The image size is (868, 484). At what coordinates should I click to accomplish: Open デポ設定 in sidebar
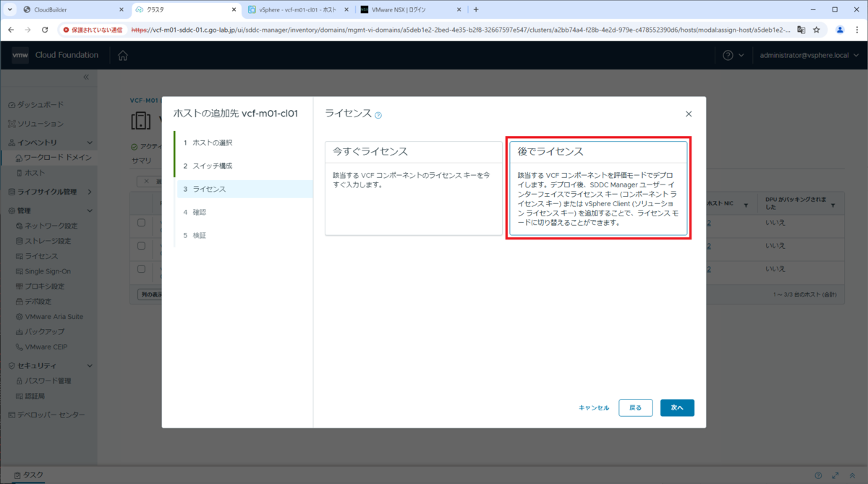point(38,302)
